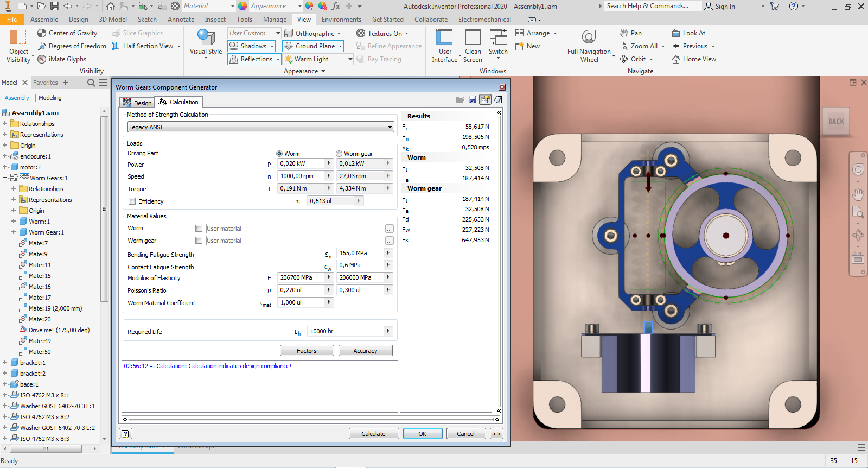Open iMate Glyphs visibility
This screenshot has width=868, height=468.
[62, 59]
